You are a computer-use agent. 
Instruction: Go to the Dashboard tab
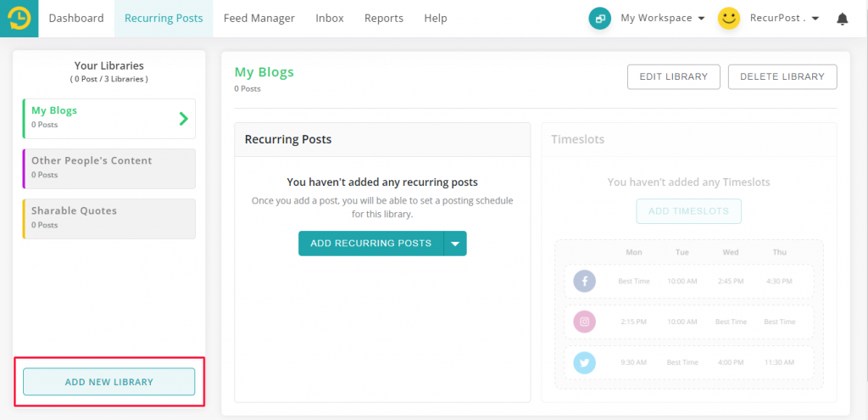tap(76, 19)
